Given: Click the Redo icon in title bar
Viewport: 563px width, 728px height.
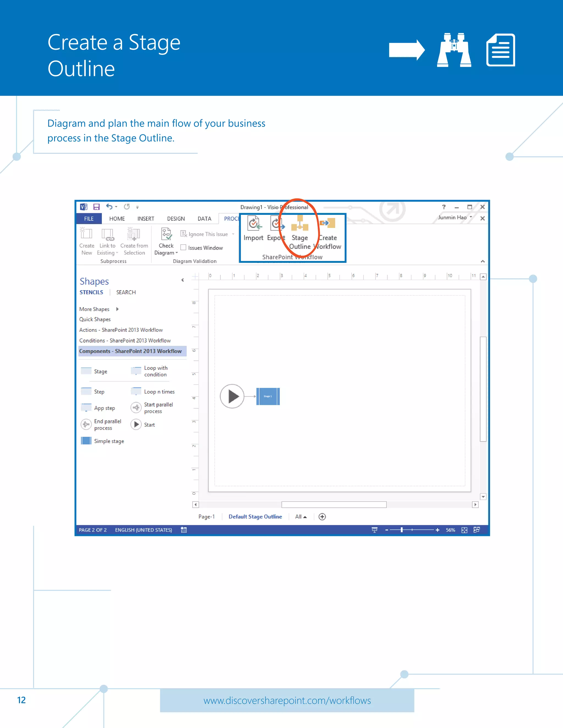Looking at the screenshot, I should pyautogui.click(x=127, y=207).
